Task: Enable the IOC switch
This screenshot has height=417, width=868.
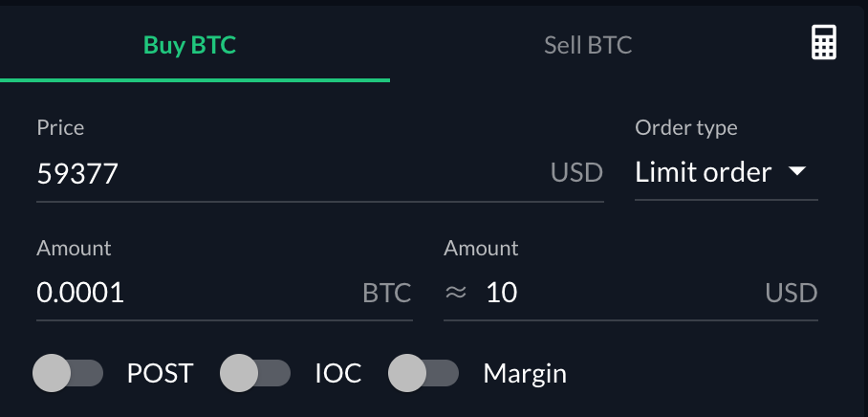Action: 255,373
